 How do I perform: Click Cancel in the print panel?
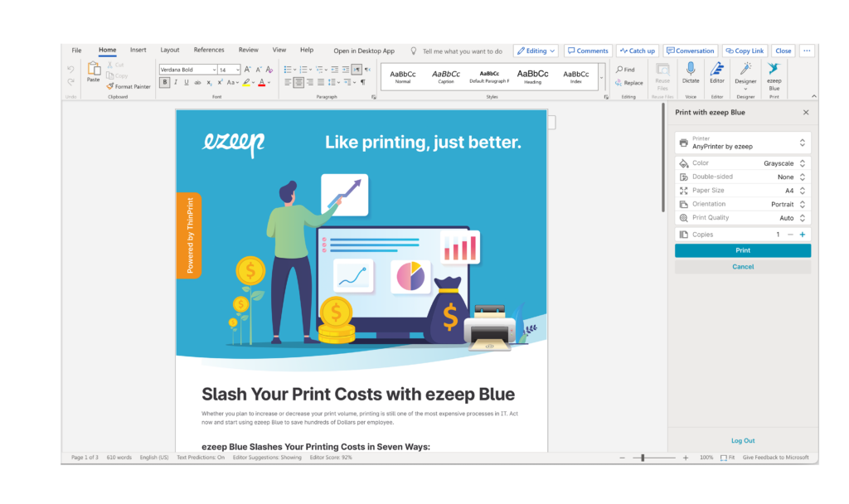click(742, 266)
